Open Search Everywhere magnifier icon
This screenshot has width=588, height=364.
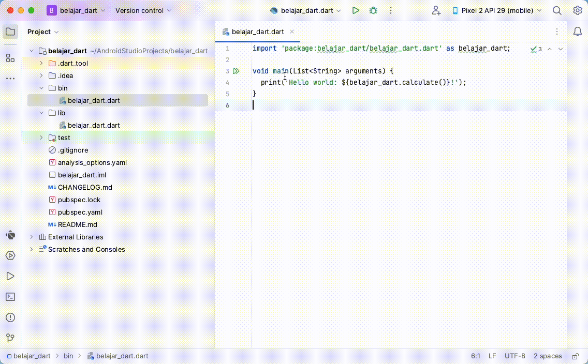coord(557,10)
